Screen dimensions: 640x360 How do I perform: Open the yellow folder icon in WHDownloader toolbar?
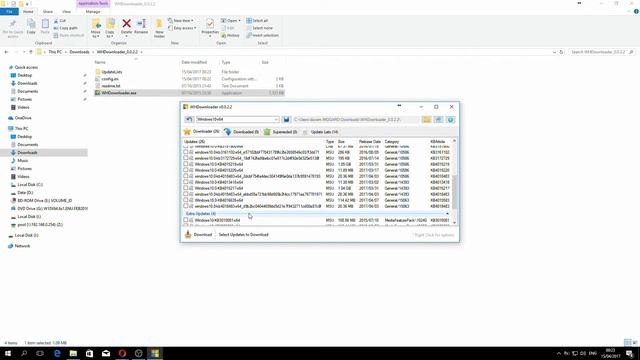pyautogui.click(x=427, y=120)
